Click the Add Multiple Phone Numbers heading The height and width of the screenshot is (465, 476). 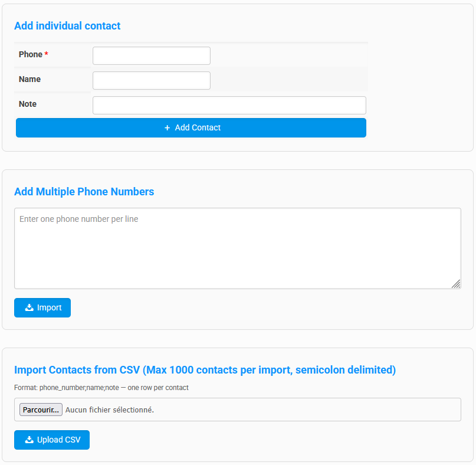pyautogui.click(x=84, y=192)
